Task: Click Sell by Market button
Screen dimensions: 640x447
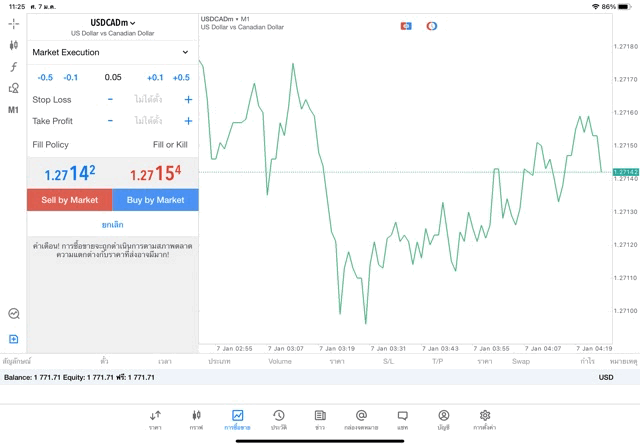Action: pos(70,200)
